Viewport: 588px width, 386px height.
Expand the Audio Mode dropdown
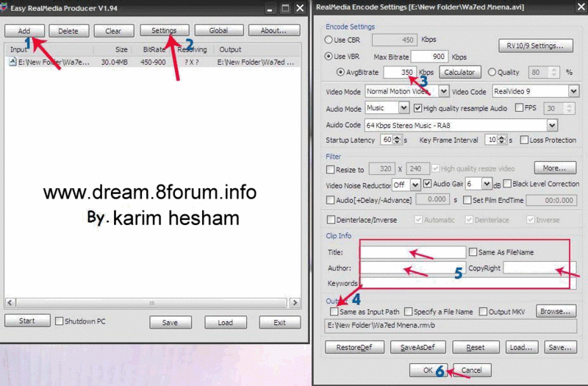coord(404,108)
